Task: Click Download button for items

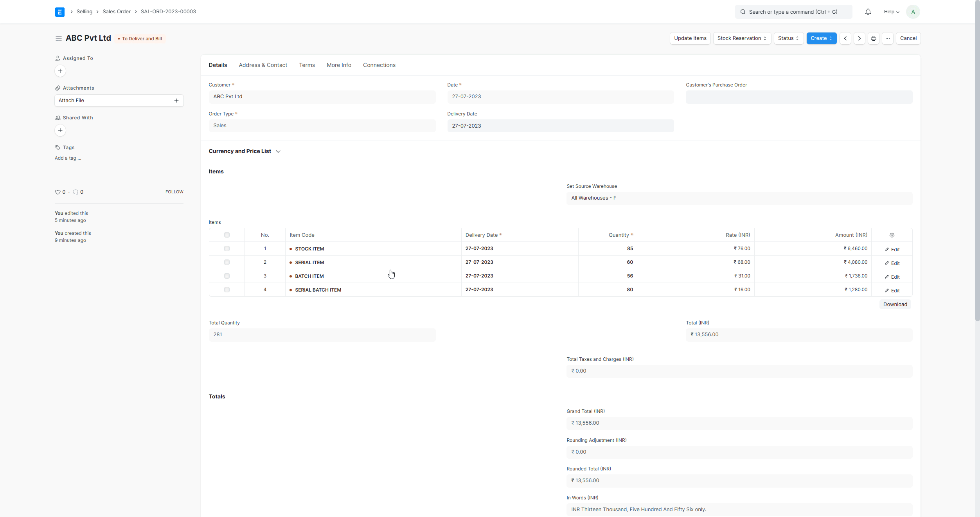Action: click(x=895, y=304)
